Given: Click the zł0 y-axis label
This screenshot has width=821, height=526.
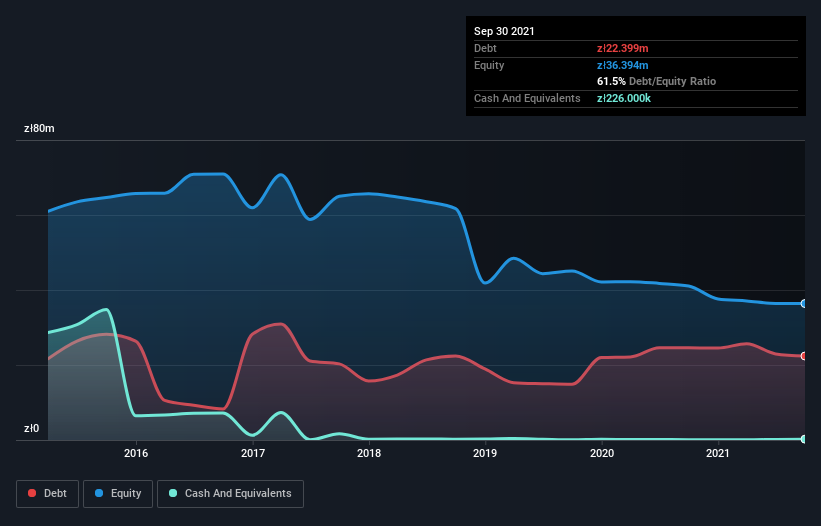Looking at the screenshot, I should (31, 428).
